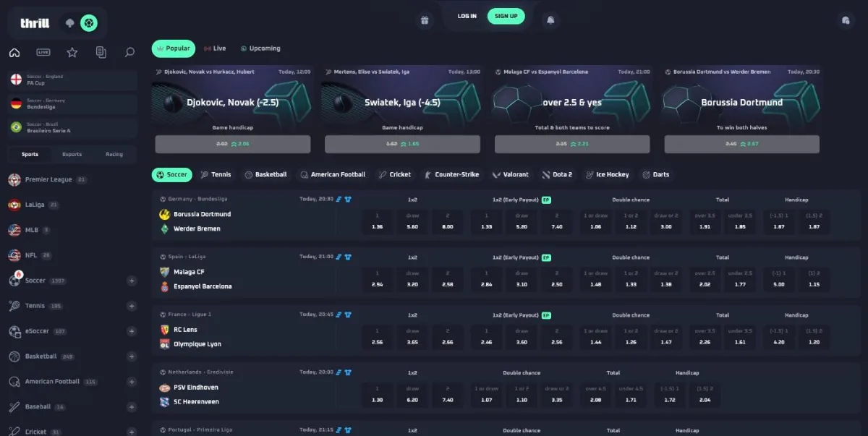This screenshot has height=436, width=868.
Task: Open the thrill logo home link
Action: (35, 23)
